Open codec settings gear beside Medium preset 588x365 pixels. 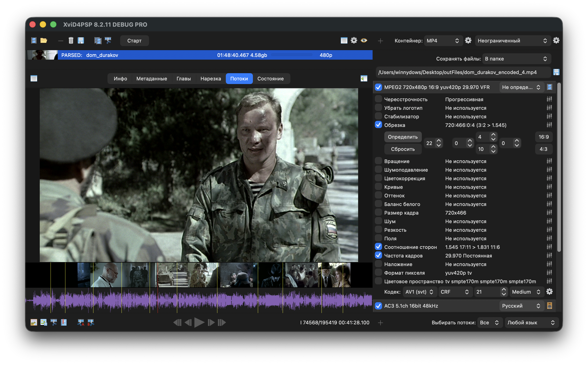(x=549, y=292)
